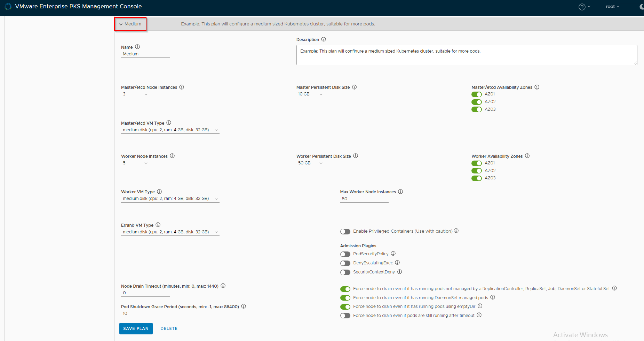The width and height of the screenshot is (644, 341).
Task: Toggle AZ02 for Worker Availability Zones
Action: point(477,171)
